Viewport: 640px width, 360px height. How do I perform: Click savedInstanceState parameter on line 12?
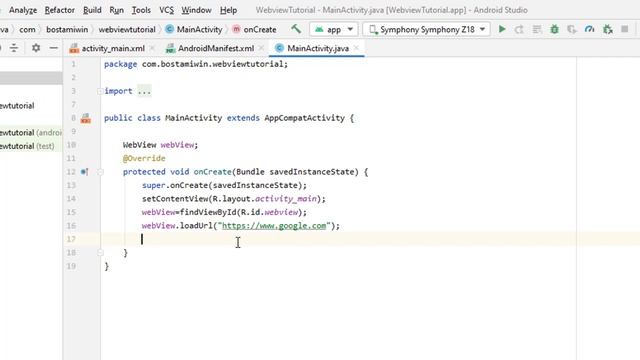click(x=311, y=172)
